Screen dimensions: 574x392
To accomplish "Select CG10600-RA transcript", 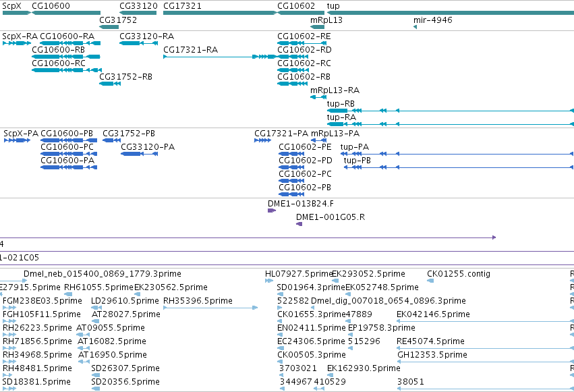I will pyautogui.click(x=70, y=43).
